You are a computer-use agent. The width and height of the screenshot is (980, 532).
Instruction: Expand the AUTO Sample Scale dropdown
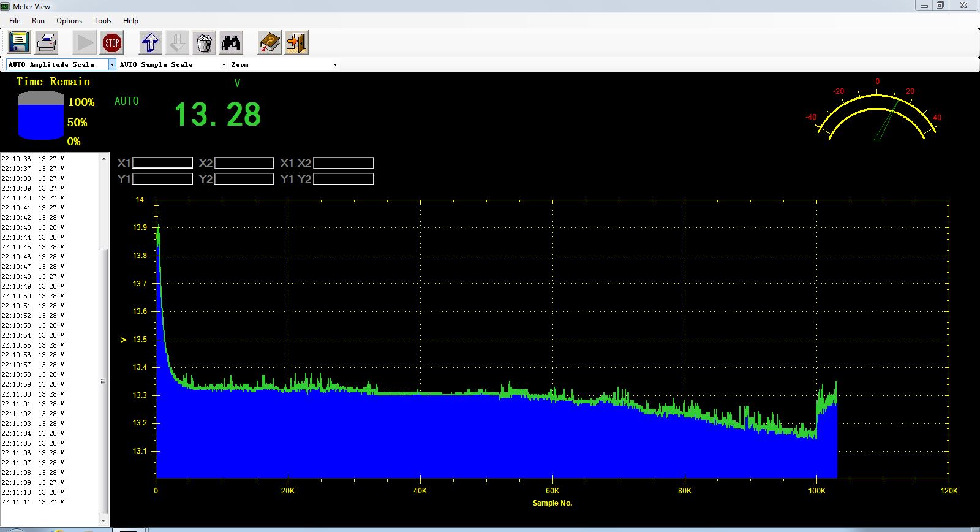224,64
